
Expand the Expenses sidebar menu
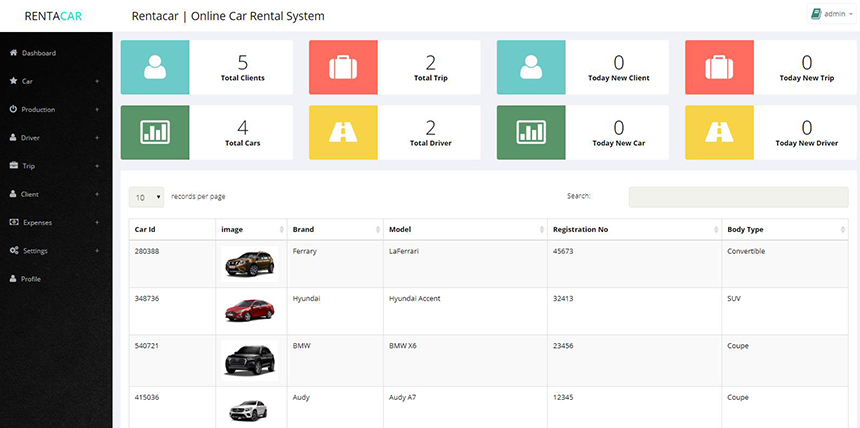pyautogui.click(x=55, y=222)
